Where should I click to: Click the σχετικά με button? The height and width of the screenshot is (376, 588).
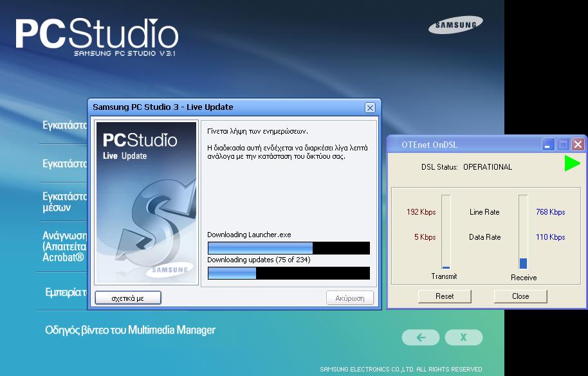click(x=128, y=298)
